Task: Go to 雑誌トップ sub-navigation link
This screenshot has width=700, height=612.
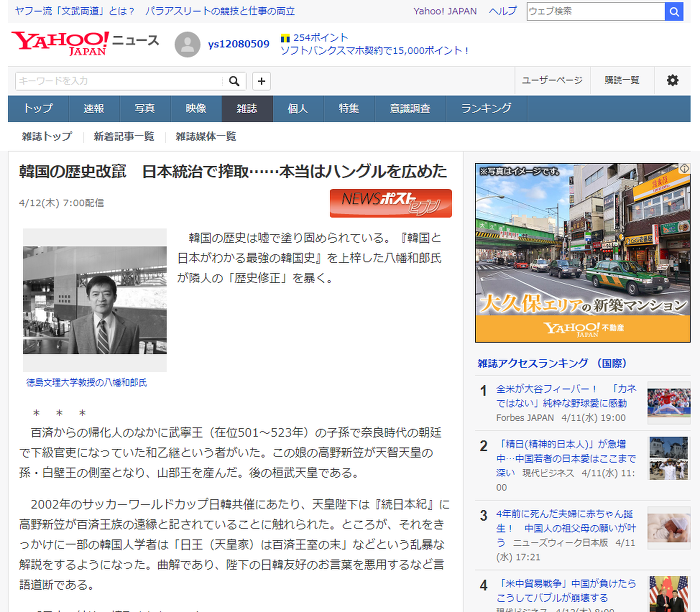Action: [47, 137]
